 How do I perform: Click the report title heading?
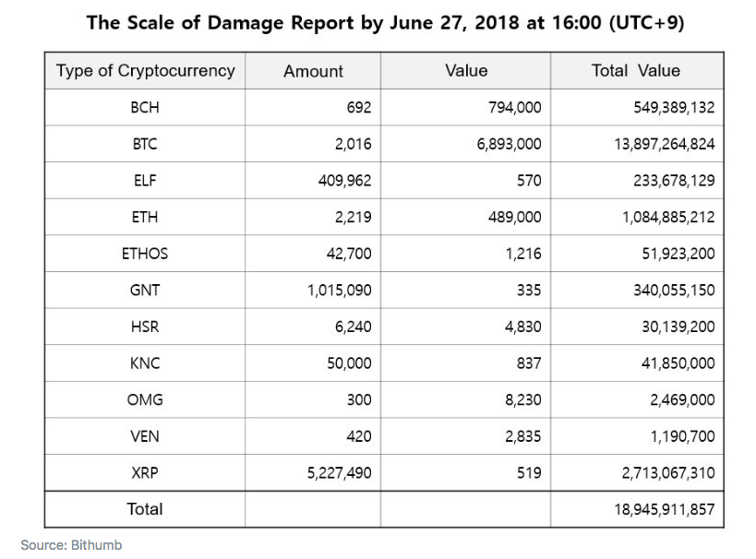click(x=385, y=23)
